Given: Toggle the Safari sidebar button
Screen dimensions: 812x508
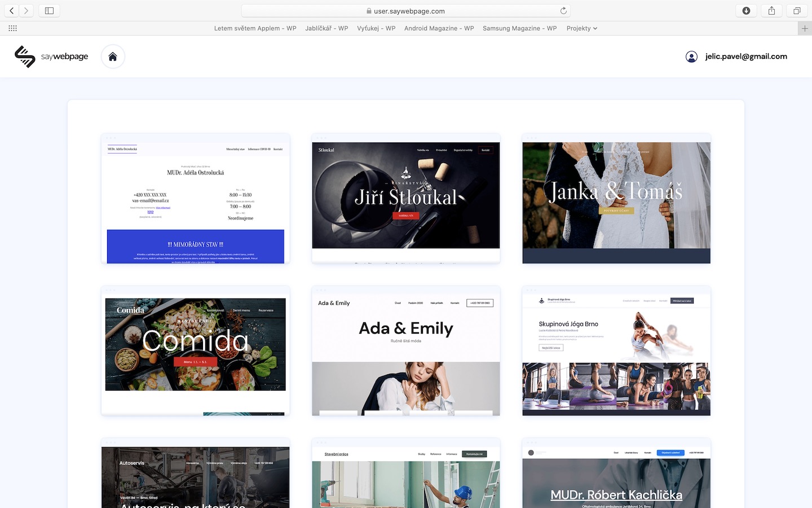Looking at the screenshot, I should 49,11.
